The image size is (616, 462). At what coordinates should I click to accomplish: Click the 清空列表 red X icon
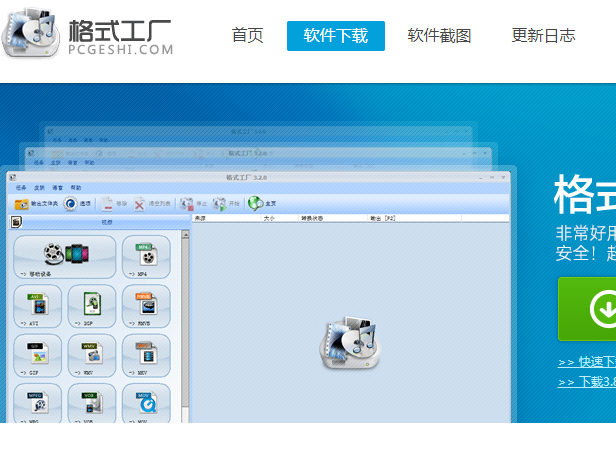point(139,204)
